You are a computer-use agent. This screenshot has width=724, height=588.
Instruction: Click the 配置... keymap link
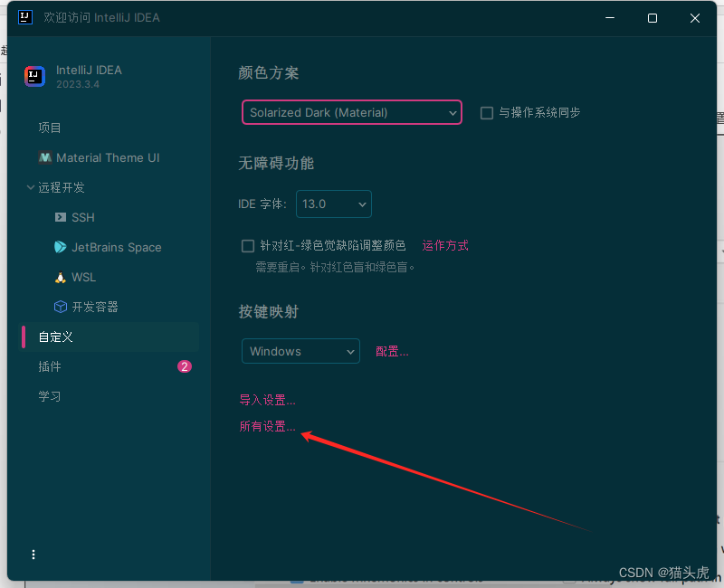coord(392,351)
